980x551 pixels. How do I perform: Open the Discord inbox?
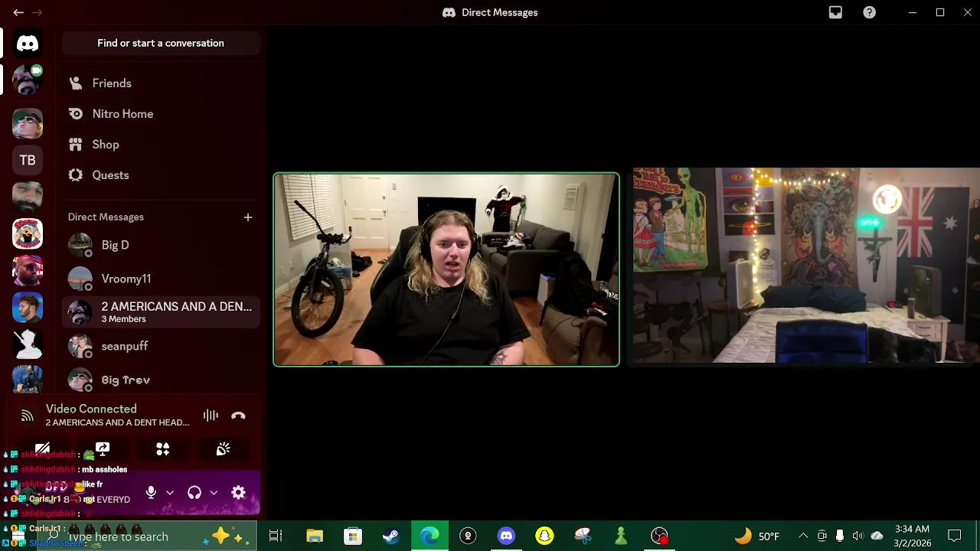pyautogui.click(x=835, y=12)
